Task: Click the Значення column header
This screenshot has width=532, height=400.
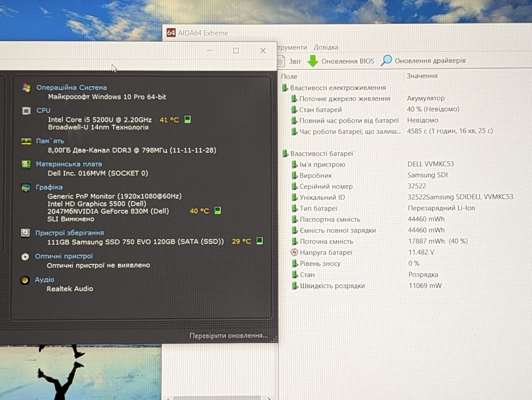Action: [422, 76]
